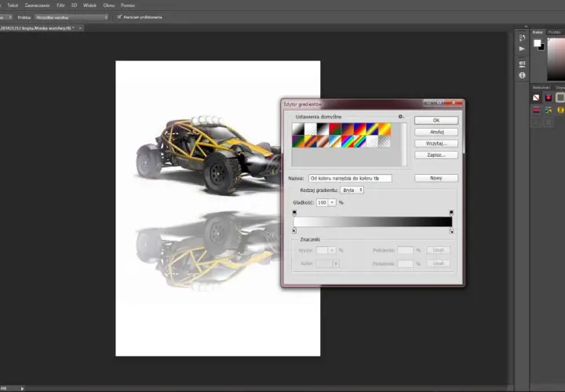Select the right black color stop
This screenshot has width=565, height=392.
[451, 230]
